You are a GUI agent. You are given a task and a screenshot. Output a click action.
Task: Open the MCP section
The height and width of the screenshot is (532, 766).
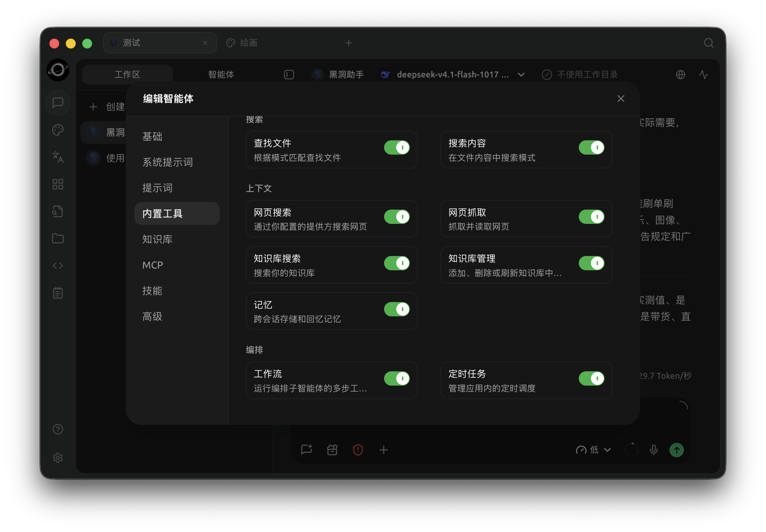(x=177, y=265)
